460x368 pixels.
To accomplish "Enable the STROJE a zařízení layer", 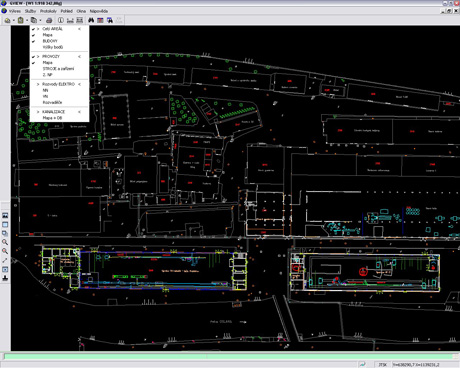I will pyautogui.click(x=58, y=69).
